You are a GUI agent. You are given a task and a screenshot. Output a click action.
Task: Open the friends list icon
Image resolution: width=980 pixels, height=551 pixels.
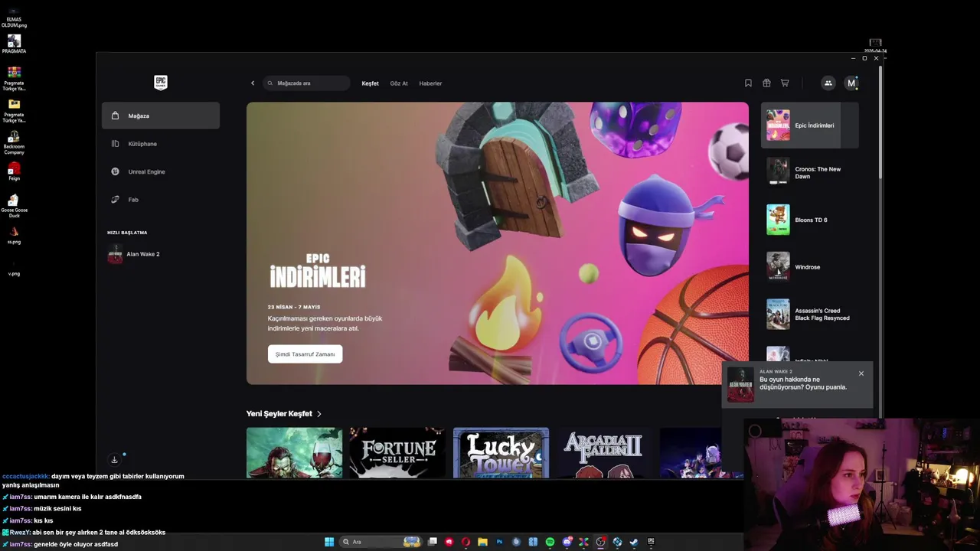[828, 83]
